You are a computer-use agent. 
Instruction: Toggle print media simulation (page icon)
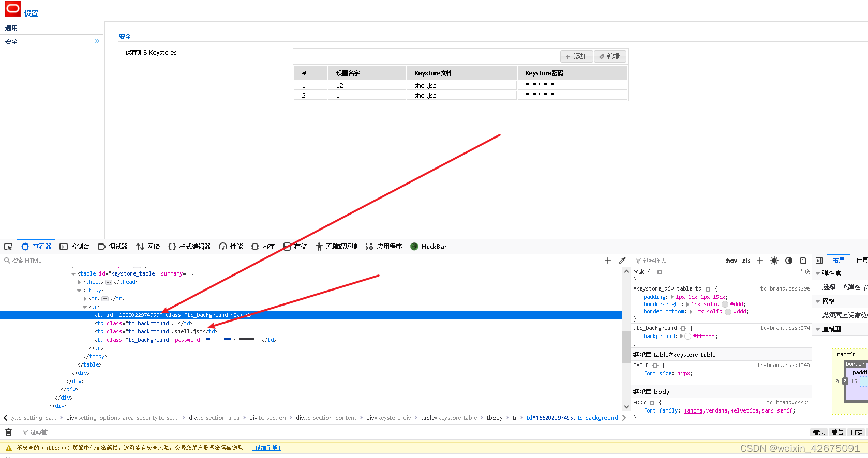point(803,261)
